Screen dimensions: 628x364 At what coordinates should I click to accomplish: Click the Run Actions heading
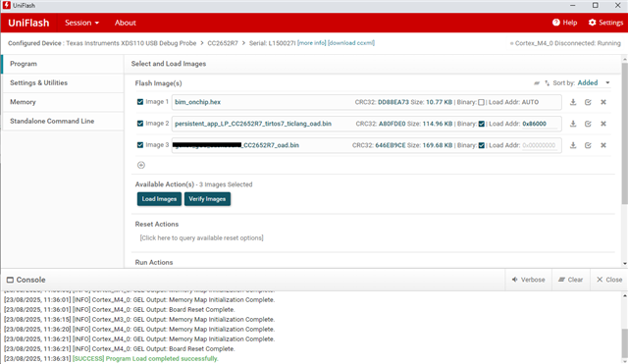pyautogui.click(x=154, y=262)
